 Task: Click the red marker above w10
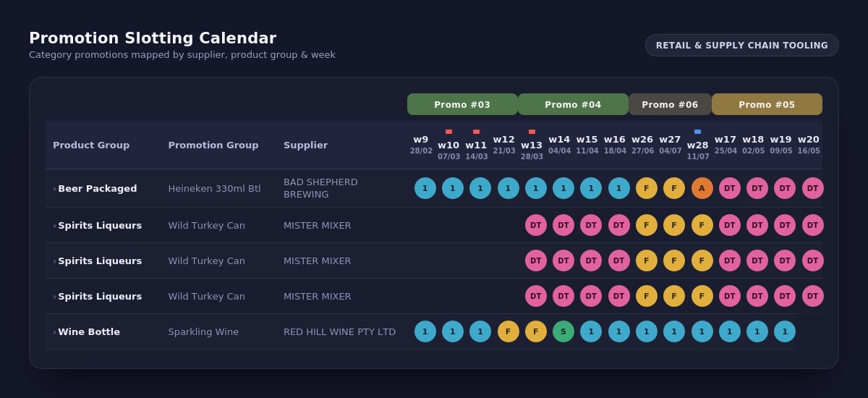tap(448, 132)
